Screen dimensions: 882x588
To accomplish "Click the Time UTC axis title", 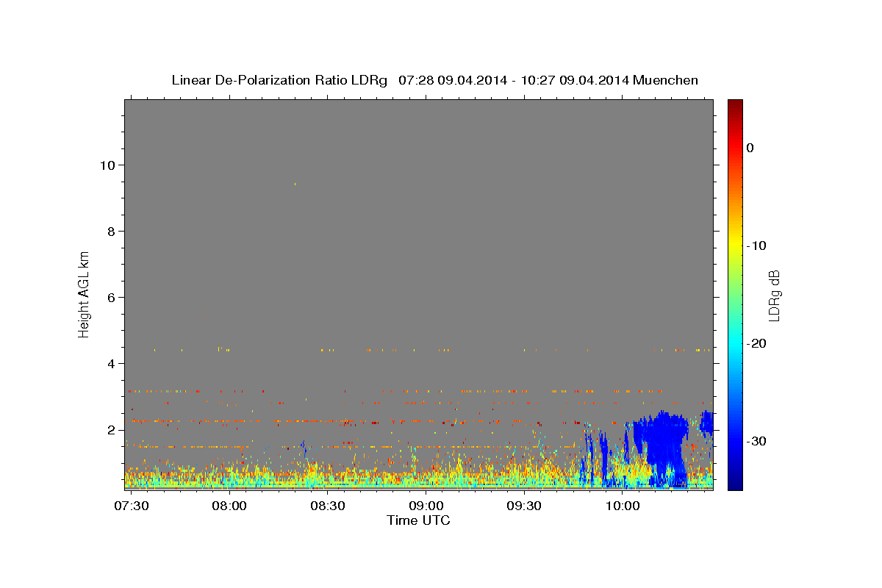I will click(x=418, y=520).
